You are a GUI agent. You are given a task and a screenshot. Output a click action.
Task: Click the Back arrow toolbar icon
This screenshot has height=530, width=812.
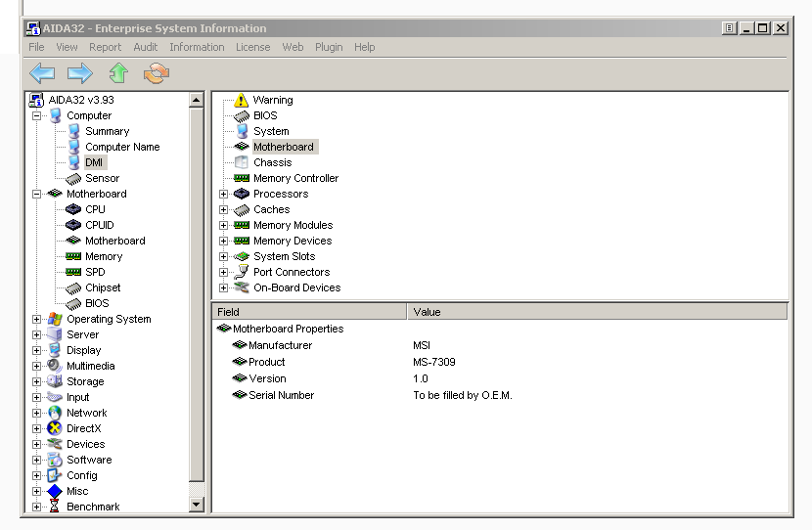tap(42, 73)
